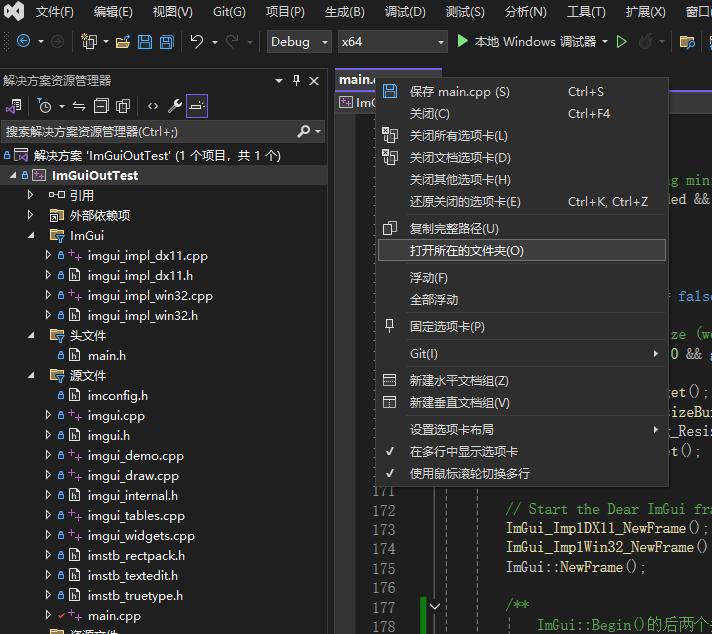Click the search magnifier icon in Solution Explorer

(x=303, y=132)
